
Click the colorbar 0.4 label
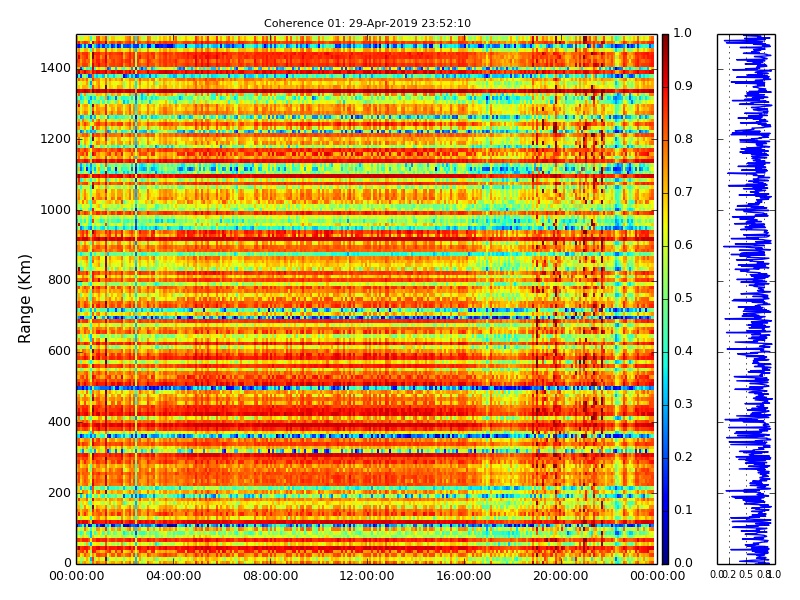pos(683,351)
